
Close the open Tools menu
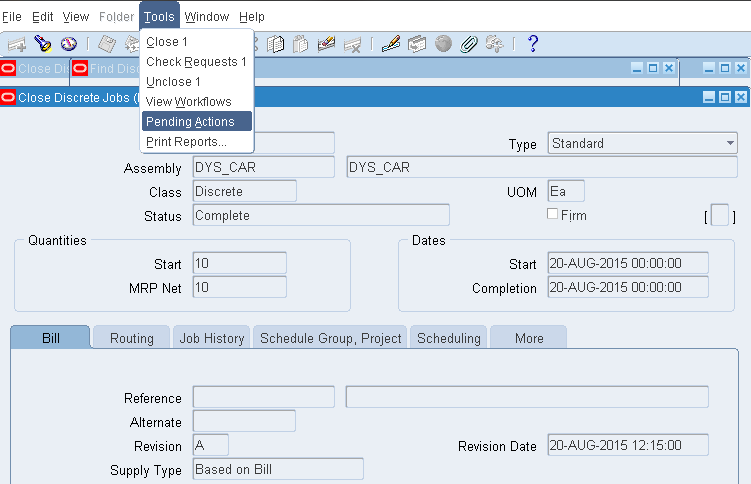pyautogui.click(x=159, y=16)
